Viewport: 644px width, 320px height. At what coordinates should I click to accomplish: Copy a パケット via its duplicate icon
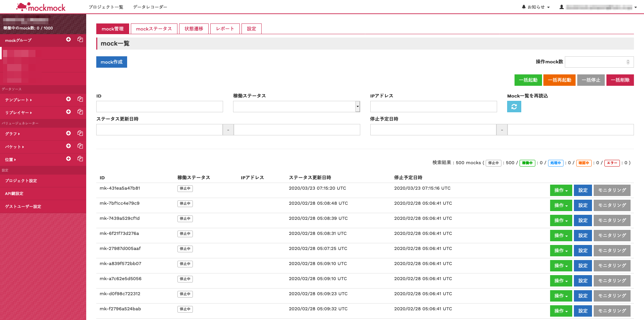pos(80,146)
